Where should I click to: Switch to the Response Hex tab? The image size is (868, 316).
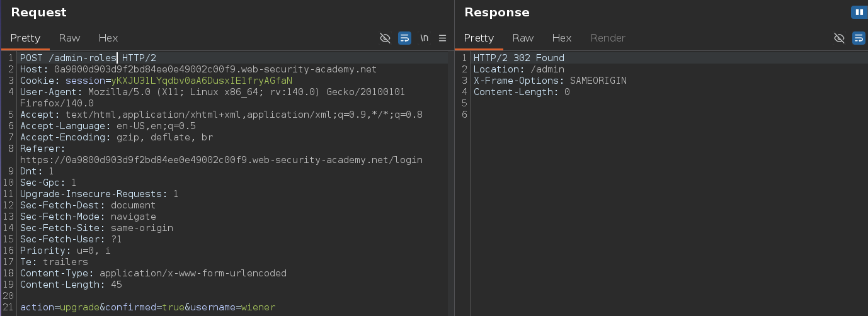(x=562, y=38)
